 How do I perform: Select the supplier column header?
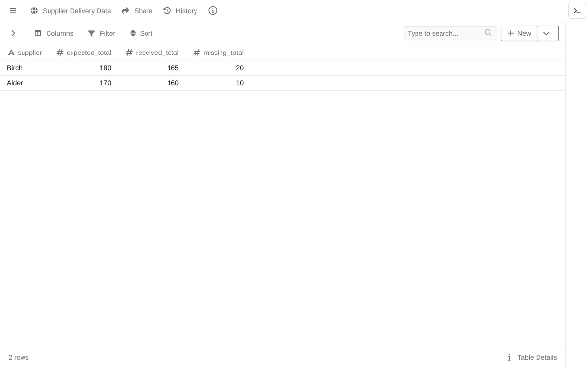point(25,53)
